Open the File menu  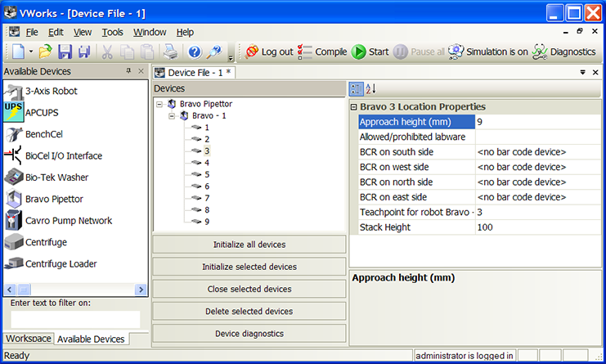pyautogui.click(x=32, y=32)
